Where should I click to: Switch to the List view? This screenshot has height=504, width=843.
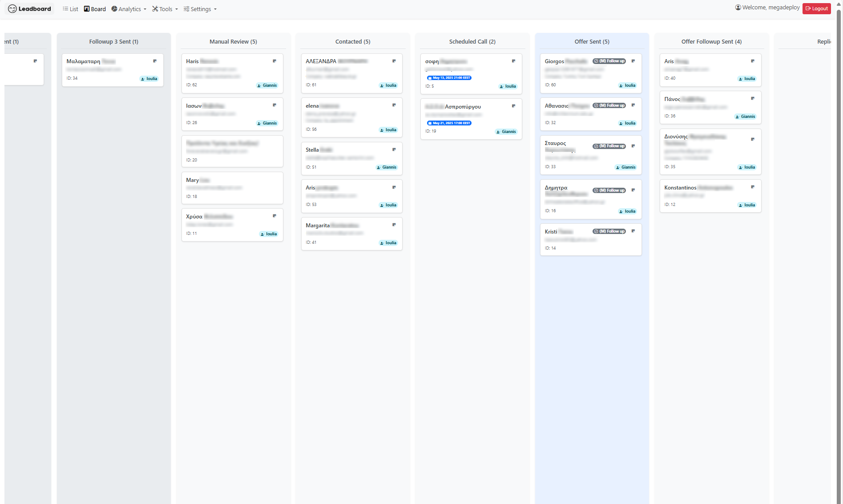point(70,9)
